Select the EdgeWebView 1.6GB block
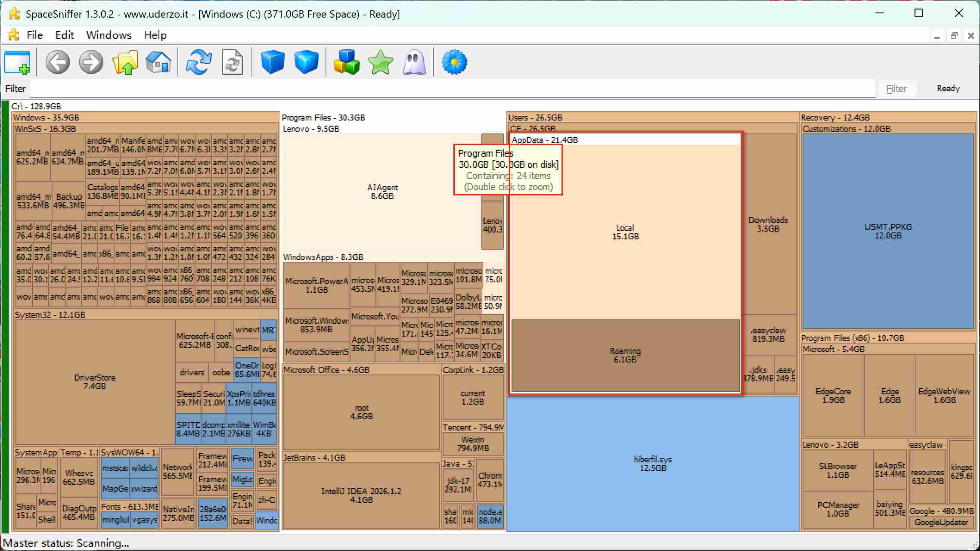Image resolution: width=980 pixels, height=551 pixels. coord(944,396)
